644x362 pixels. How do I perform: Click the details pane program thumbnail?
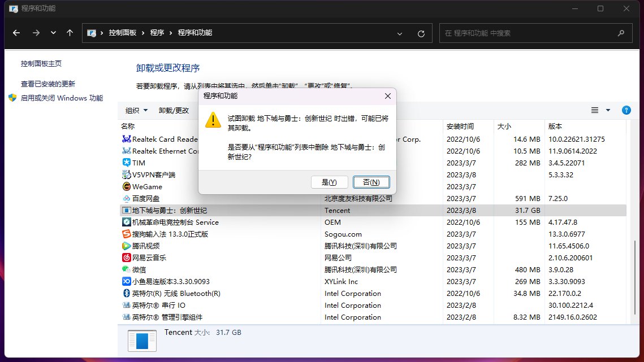[x=142, y=341]
